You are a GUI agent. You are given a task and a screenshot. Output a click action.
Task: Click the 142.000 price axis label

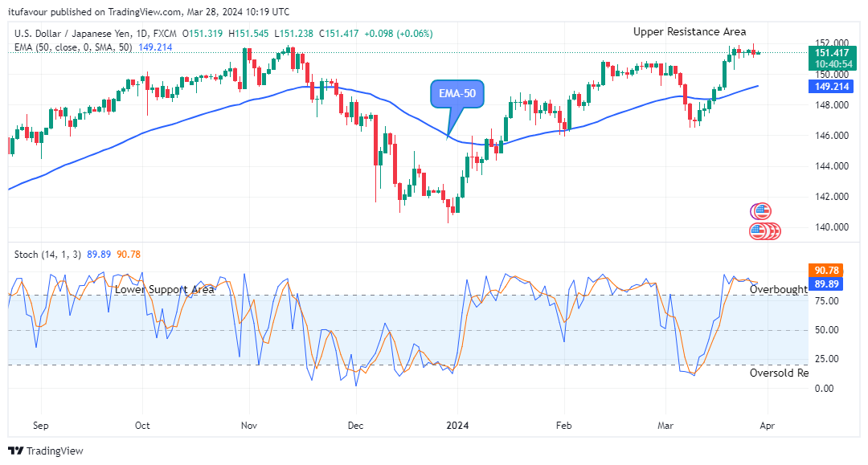click(x=832, y=196)
